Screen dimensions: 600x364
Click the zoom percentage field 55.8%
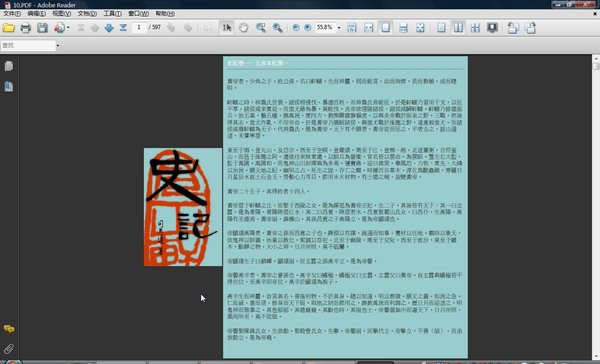[x=325, y=27]
